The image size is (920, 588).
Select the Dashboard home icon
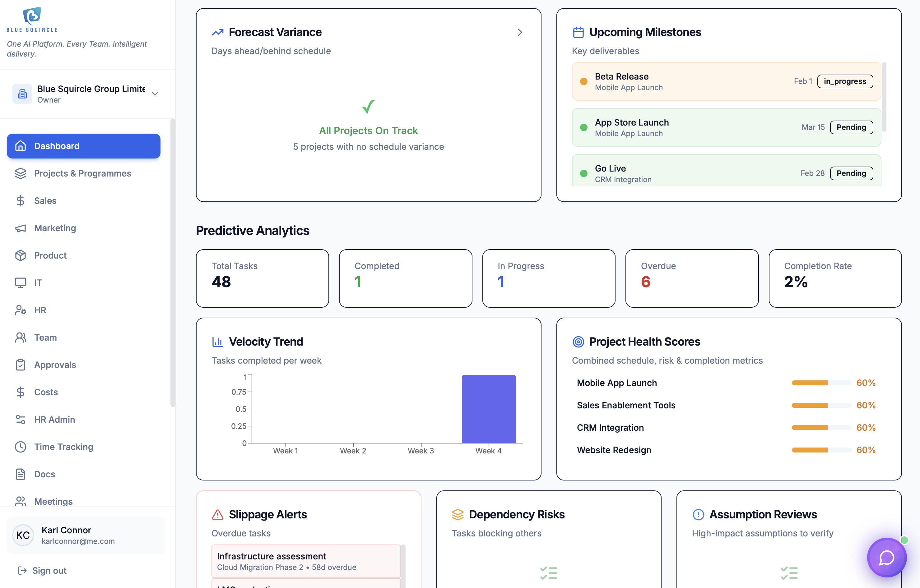click(x=21, y=146)
